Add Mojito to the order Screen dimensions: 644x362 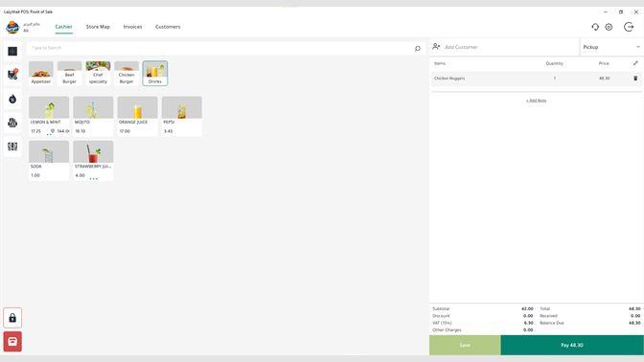[x=93, y=116]
